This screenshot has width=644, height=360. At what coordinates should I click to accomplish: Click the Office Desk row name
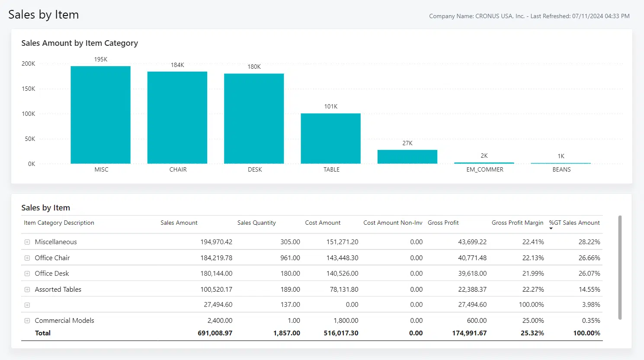[x=52, y=274]
